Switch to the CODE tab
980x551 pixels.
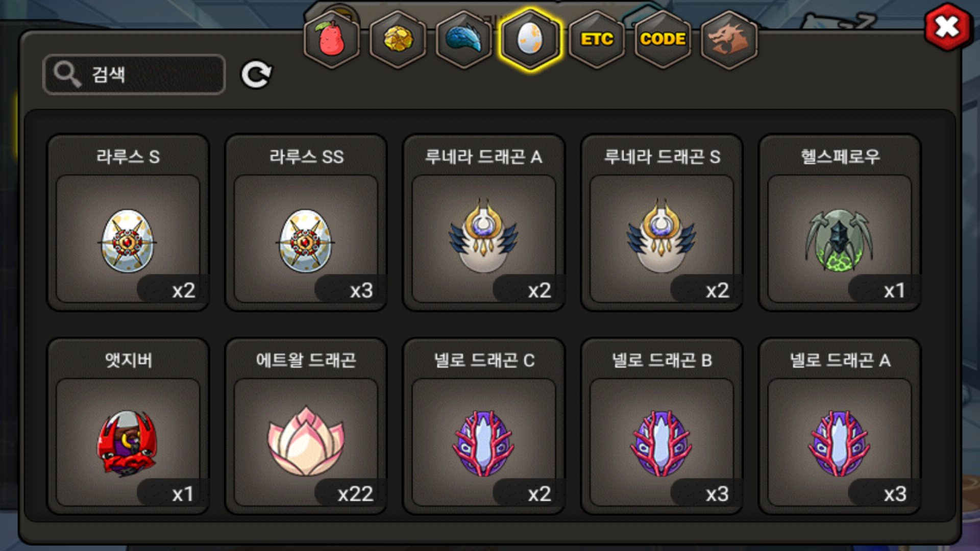(663, 39)
